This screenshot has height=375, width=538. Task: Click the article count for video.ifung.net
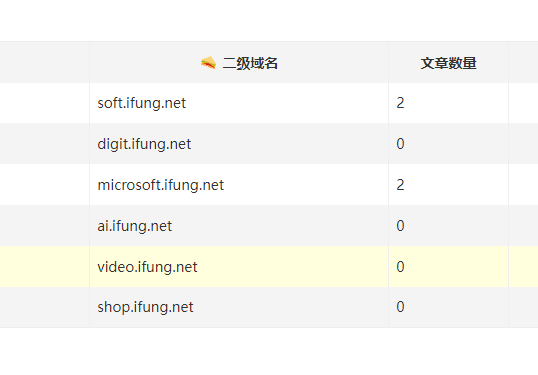point(400,267)
